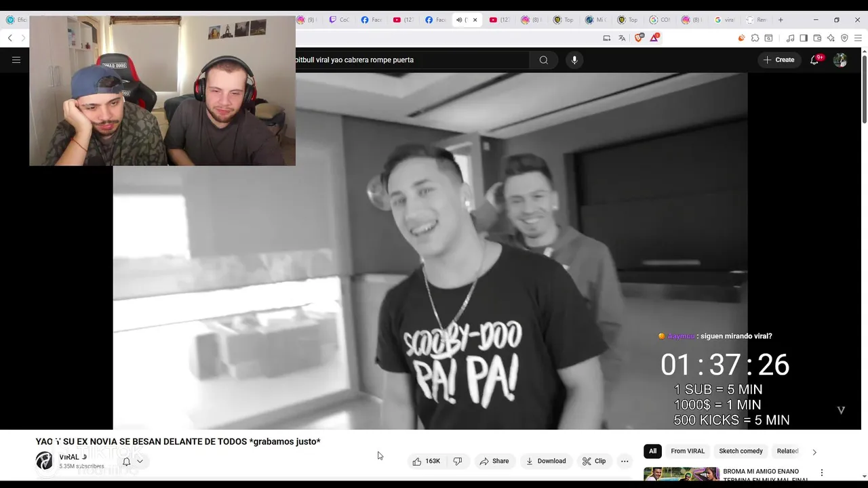Select the Sketch comedy filter chip
This screenshot has height=488, width=868.
point(741,451)
